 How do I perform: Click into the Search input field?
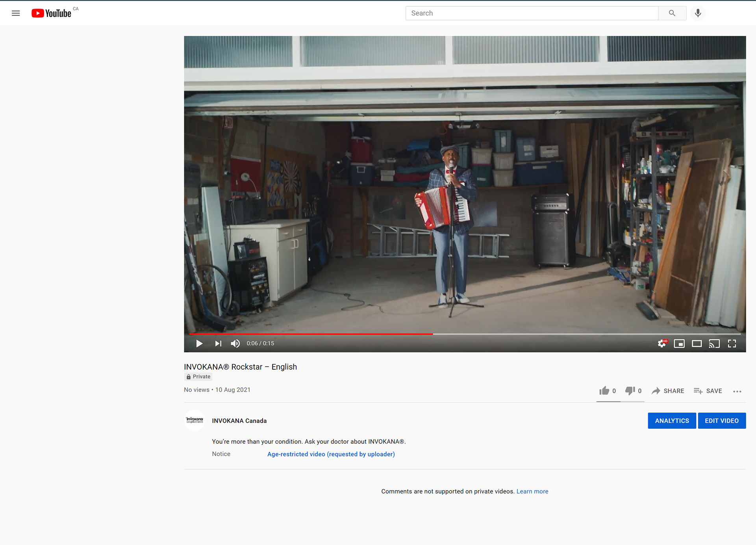click(x=532, y=13)
